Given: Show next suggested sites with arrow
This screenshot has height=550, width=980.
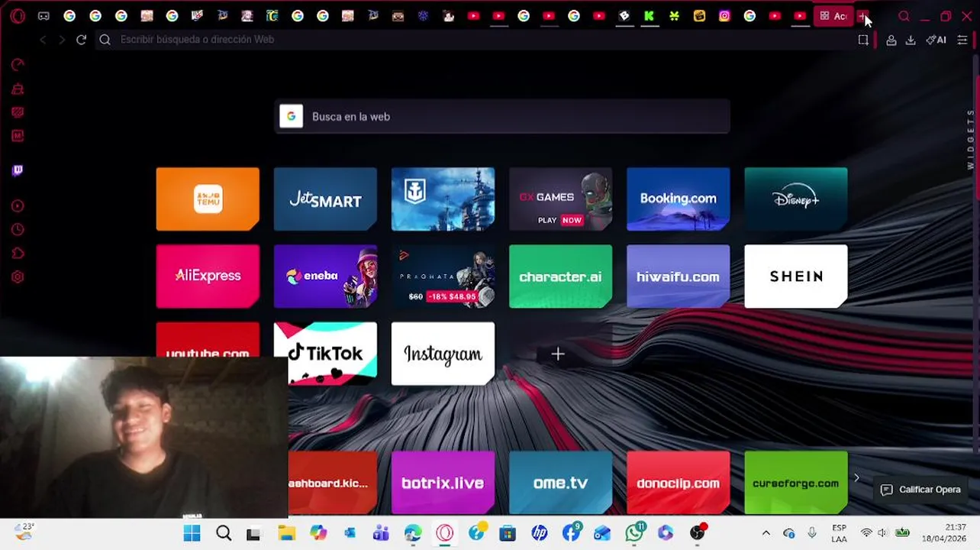Looking at the screenshot, I should pyautogui.click(x=856, y=478).
